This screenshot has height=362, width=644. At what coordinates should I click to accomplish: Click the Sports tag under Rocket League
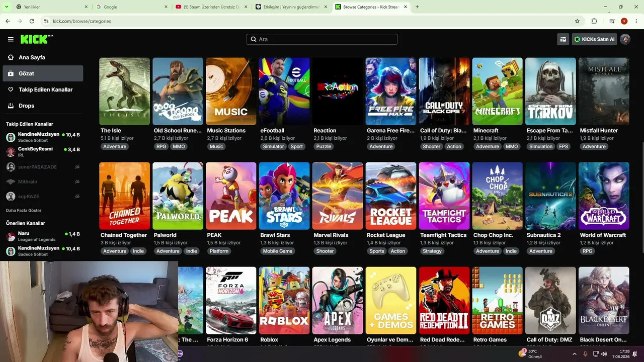tap(376, 251)
